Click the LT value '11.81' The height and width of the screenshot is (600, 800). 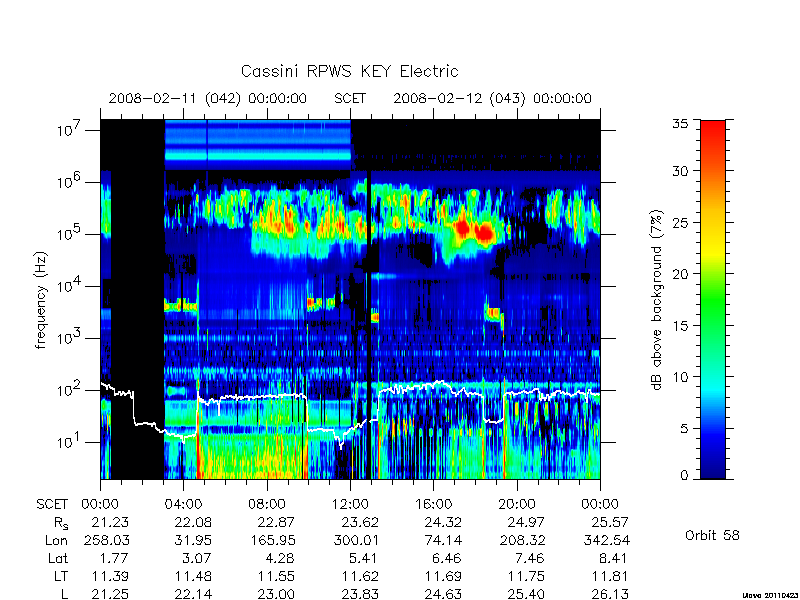[610, 577]
